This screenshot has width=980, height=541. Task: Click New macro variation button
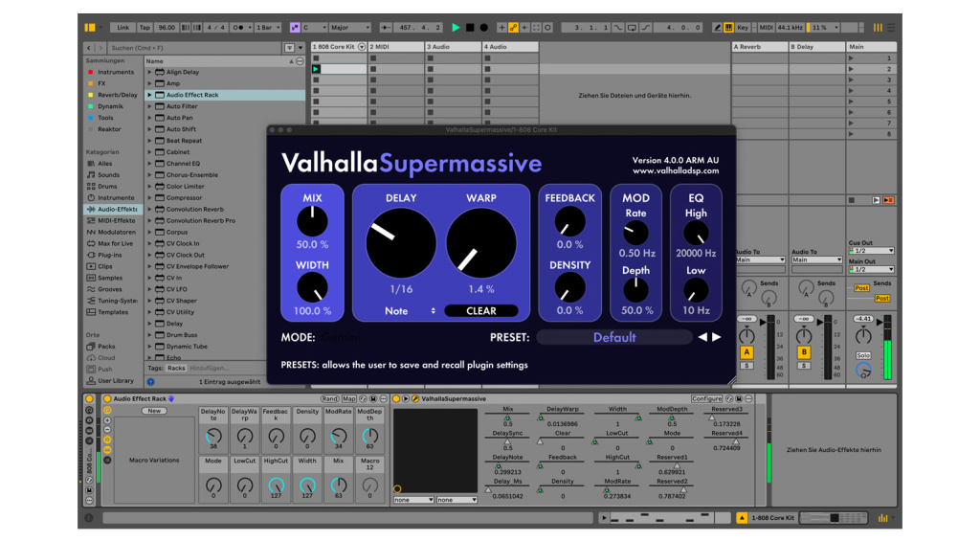tap(154, 411)
